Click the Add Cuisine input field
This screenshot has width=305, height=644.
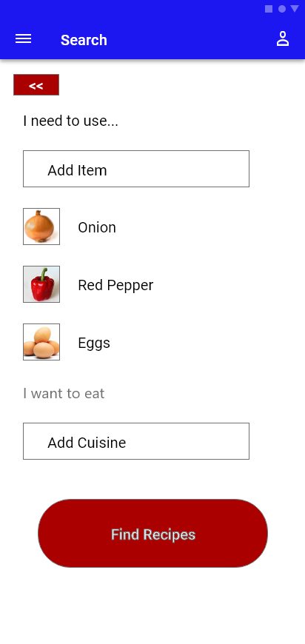[136, 441]
